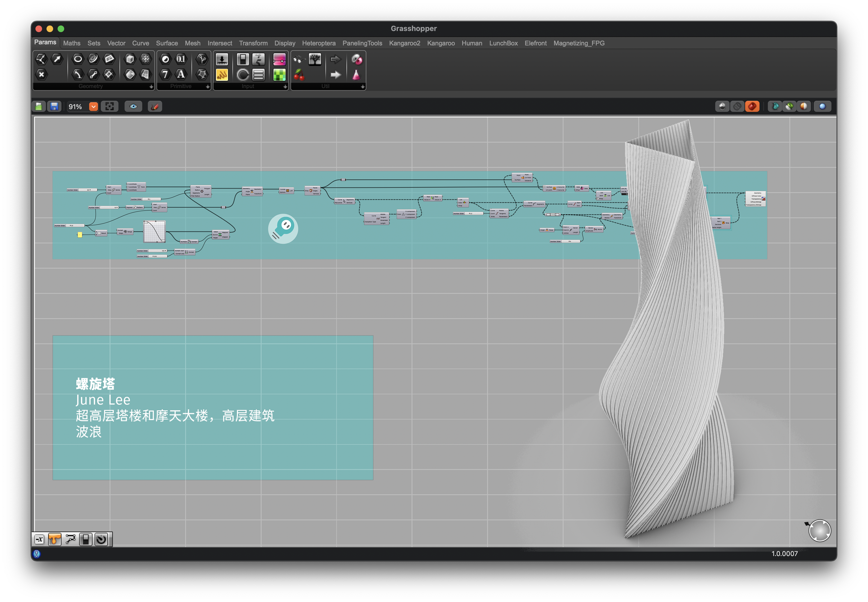
Task: Select the Number Slider input component
Action: 222,59
